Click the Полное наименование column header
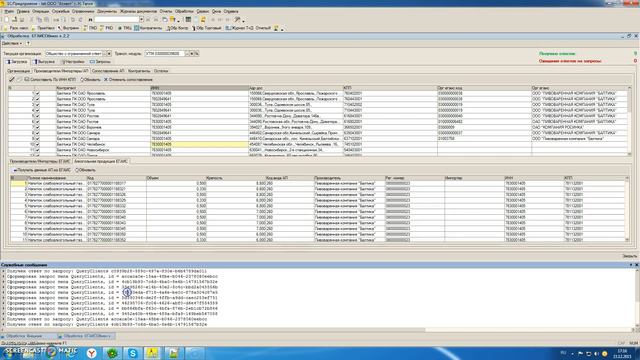The image size is (640, 360). coord(56,178)
